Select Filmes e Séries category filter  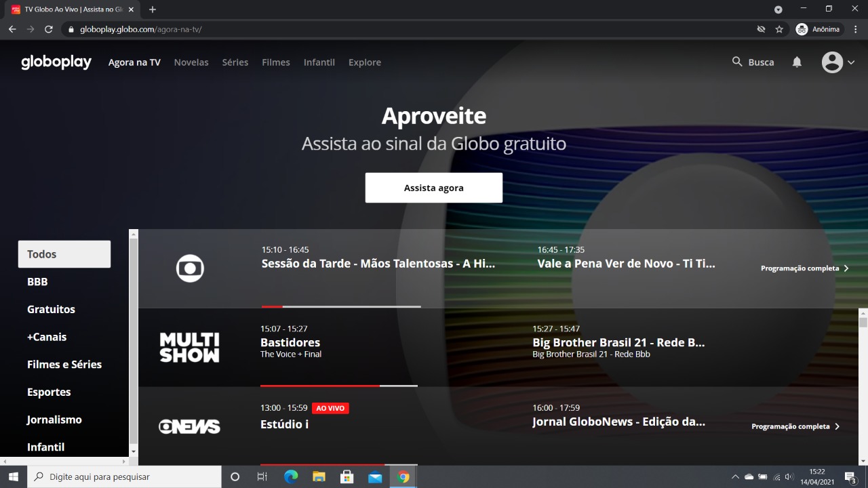click(x=64, y=365)
